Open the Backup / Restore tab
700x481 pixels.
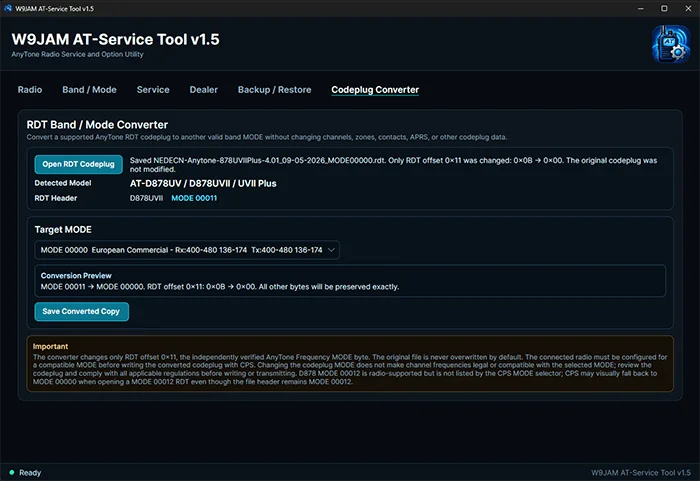click(275, 90)
